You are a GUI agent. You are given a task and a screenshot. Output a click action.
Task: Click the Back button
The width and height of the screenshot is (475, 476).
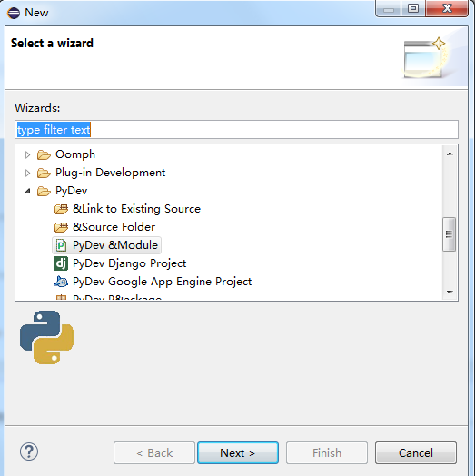[x=154, y=452]
